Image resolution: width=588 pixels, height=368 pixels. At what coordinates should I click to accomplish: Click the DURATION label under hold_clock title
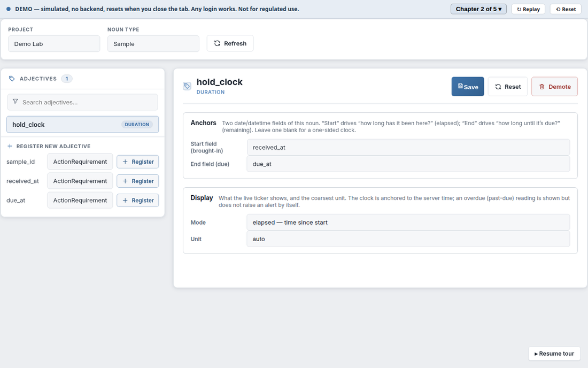click(x=211, y=93)
